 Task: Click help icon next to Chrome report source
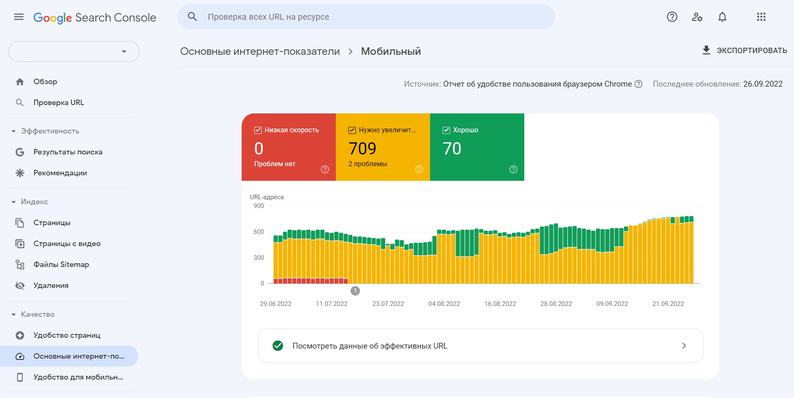[638, 84]
